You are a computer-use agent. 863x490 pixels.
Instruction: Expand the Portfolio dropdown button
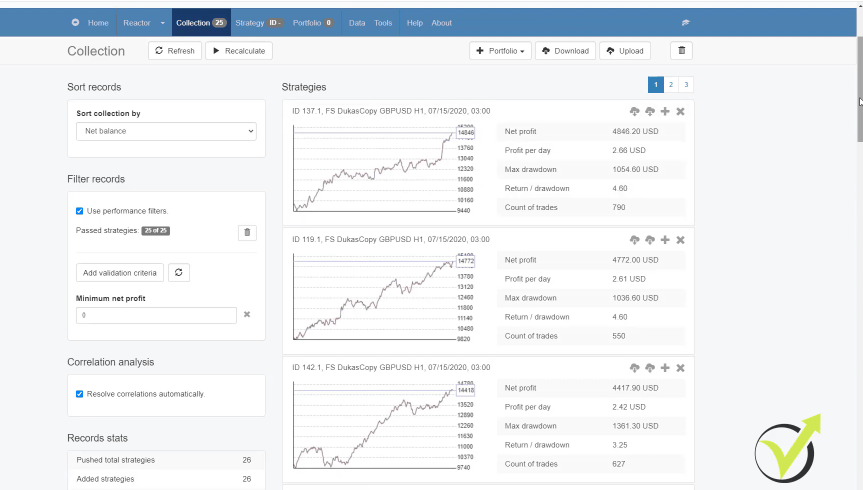click(500, 51)
